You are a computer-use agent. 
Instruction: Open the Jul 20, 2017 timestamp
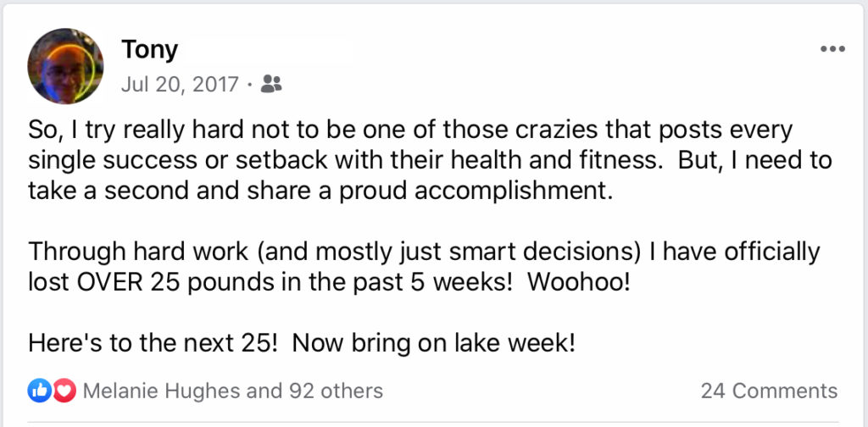pyautogui.click(x=180, y=84)
